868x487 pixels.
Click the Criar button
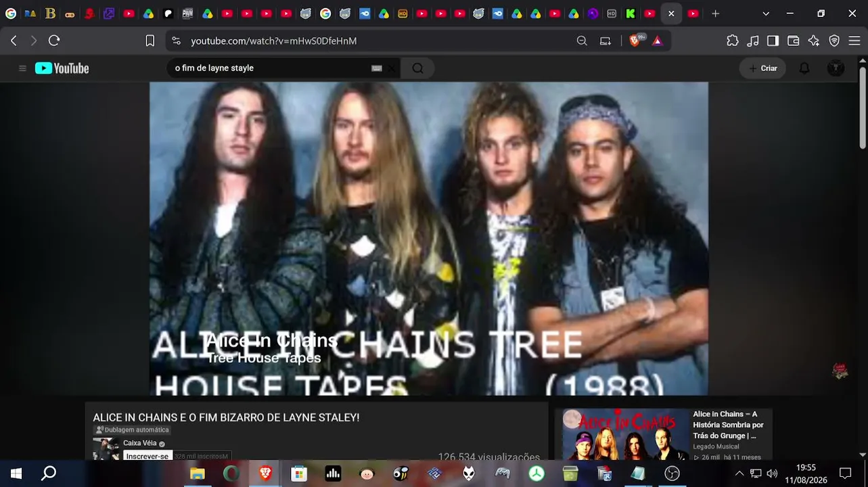762,68
